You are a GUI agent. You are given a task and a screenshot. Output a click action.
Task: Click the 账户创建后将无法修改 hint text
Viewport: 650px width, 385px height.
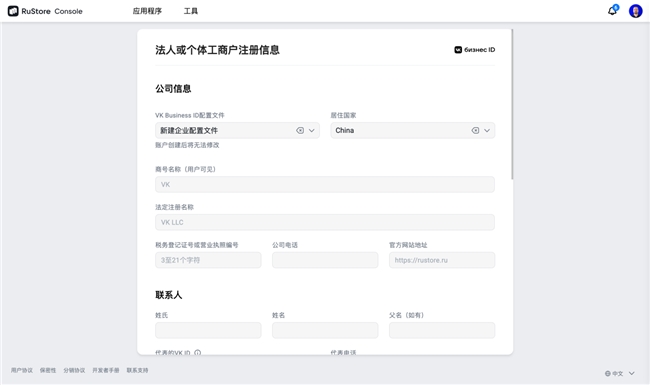pos(187,145)
